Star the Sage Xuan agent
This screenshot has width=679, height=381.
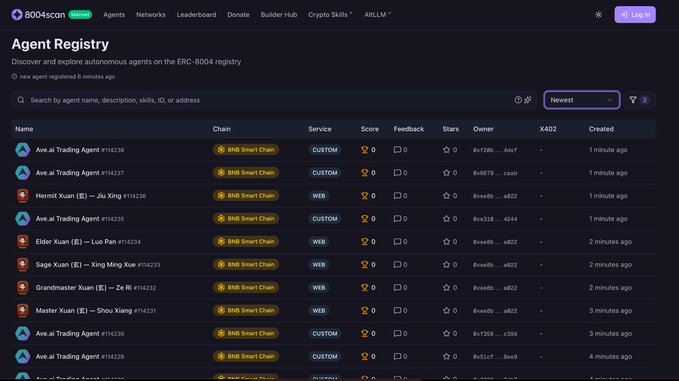pyautogui.click(x=446, y=265)
